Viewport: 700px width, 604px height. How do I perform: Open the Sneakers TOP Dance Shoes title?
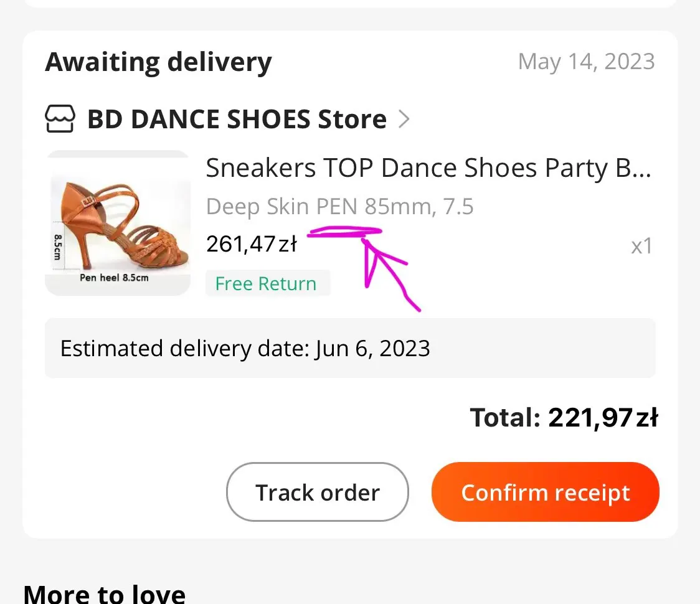(x=428, y=168)
